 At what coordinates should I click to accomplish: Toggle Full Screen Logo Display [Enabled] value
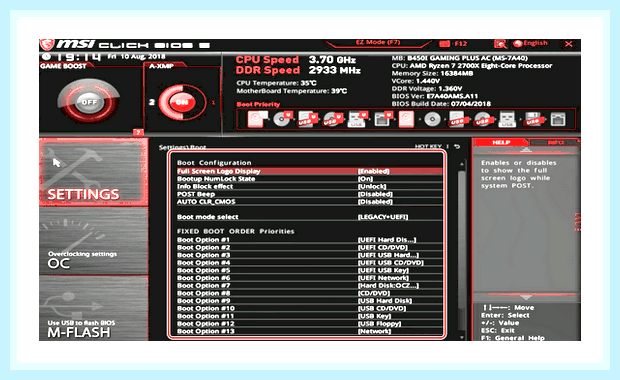point(374,171)
